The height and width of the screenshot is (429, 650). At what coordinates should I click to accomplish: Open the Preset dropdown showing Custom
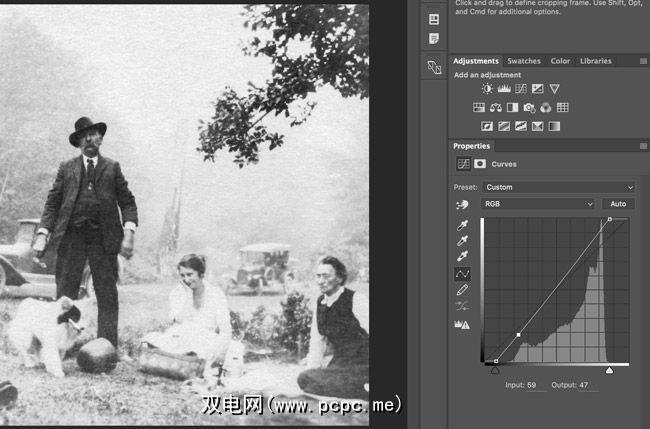(558, 187)
